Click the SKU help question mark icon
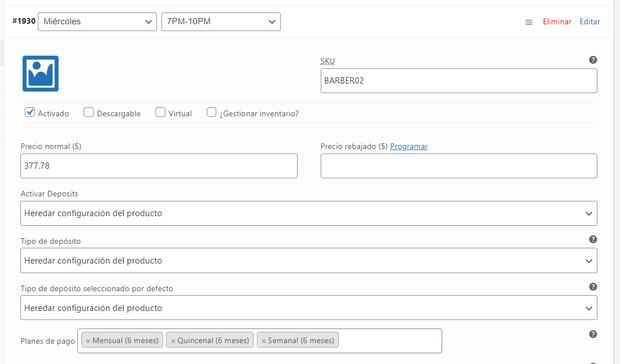 [593, 60]
